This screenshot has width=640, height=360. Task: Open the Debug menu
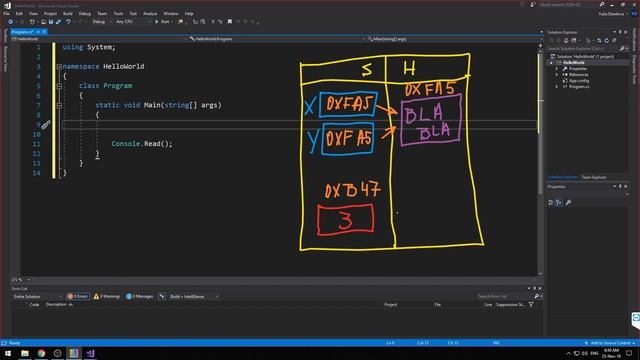[x=85, y=13]
